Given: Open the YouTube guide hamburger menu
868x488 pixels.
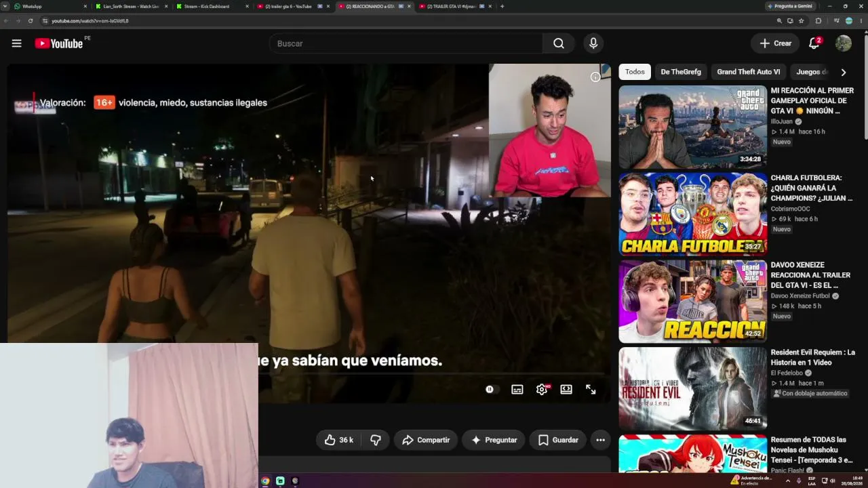Looking at the screenshot, I should tap(16, 43).
